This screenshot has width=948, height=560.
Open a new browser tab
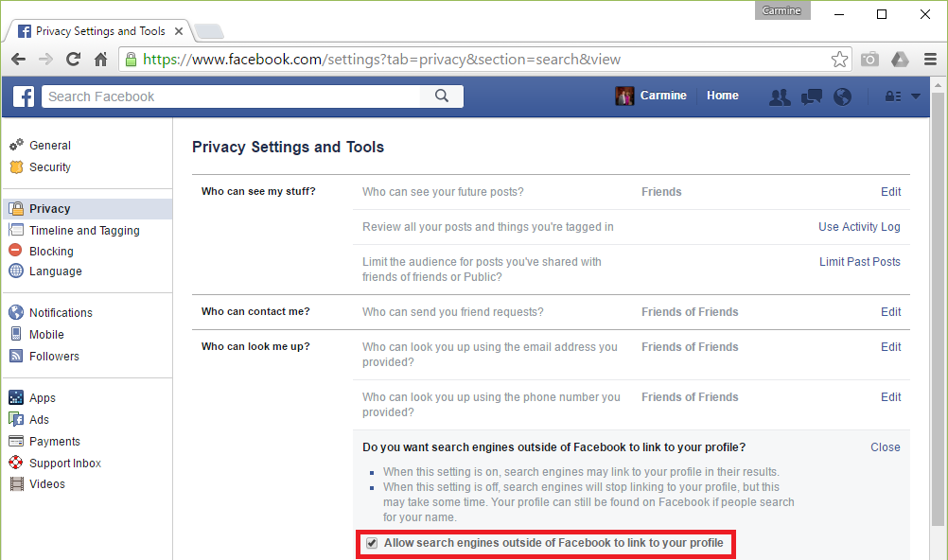[x=210, y=31]
